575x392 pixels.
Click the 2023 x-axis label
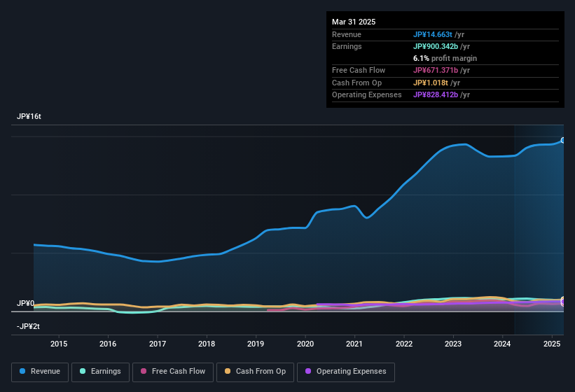click(x=453, y=344)
